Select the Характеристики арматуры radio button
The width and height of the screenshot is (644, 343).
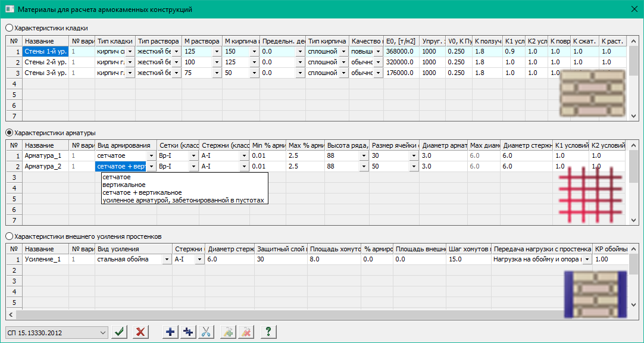click(x=9, y=132)
